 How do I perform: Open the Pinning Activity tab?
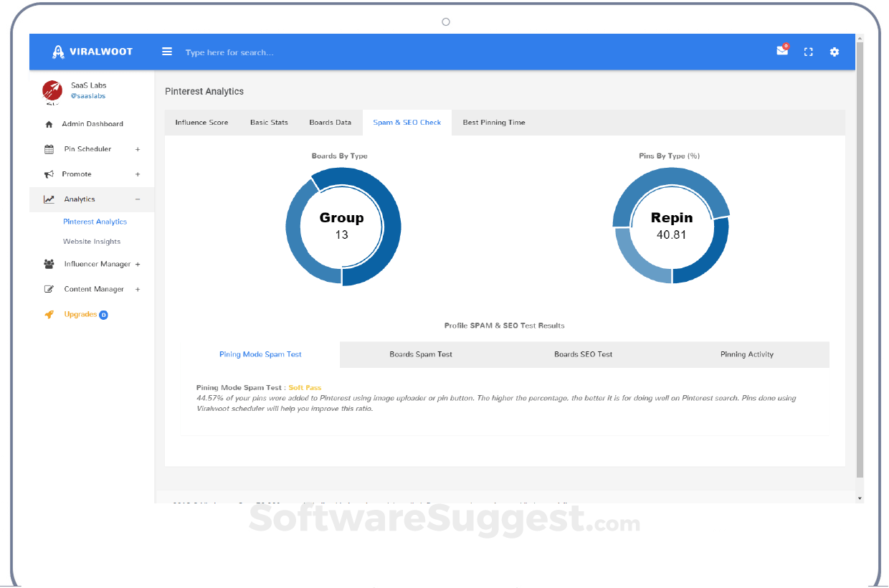coord(747,354)
